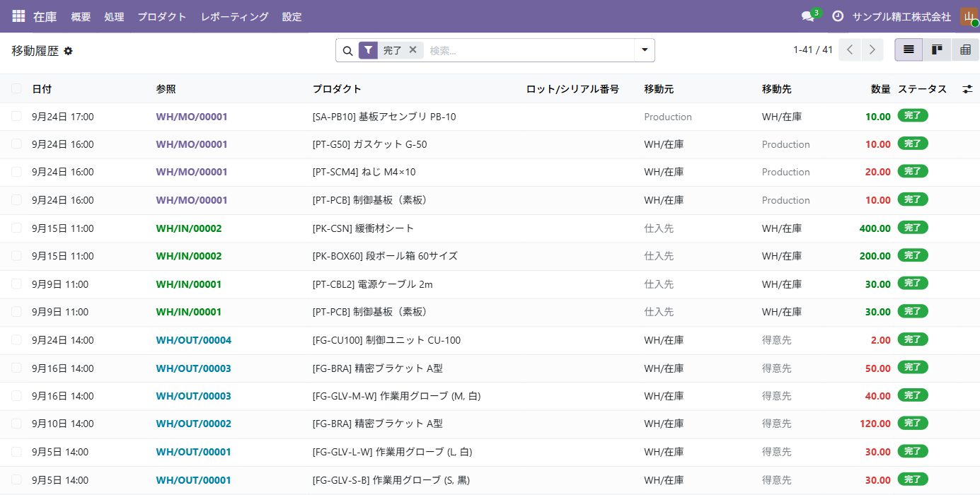The width and height of the screenshot is (980, 495).
Task: Expand the search options dropdown arrow
Action: [645, 50]
